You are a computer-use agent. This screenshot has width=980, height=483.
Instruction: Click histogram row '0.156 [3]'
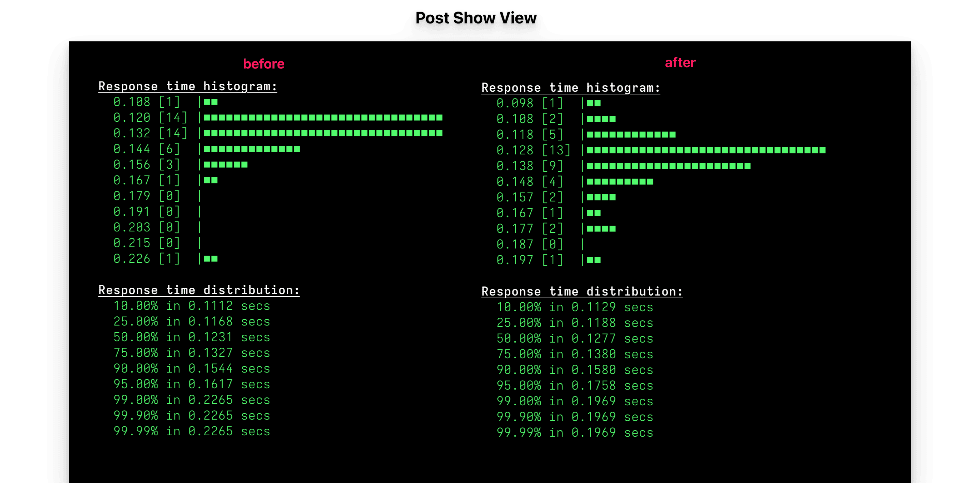[181, 165]
